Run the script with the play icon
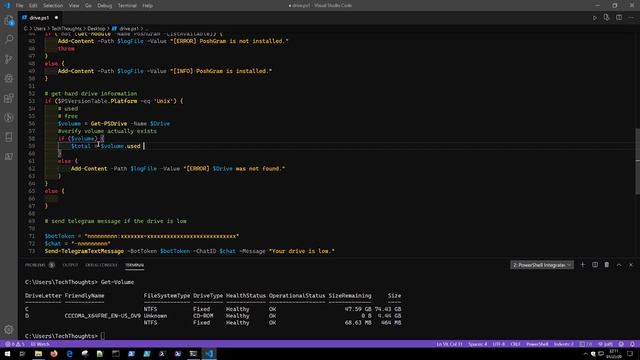Viewport: 640px width, 360px height. point(595,18)
